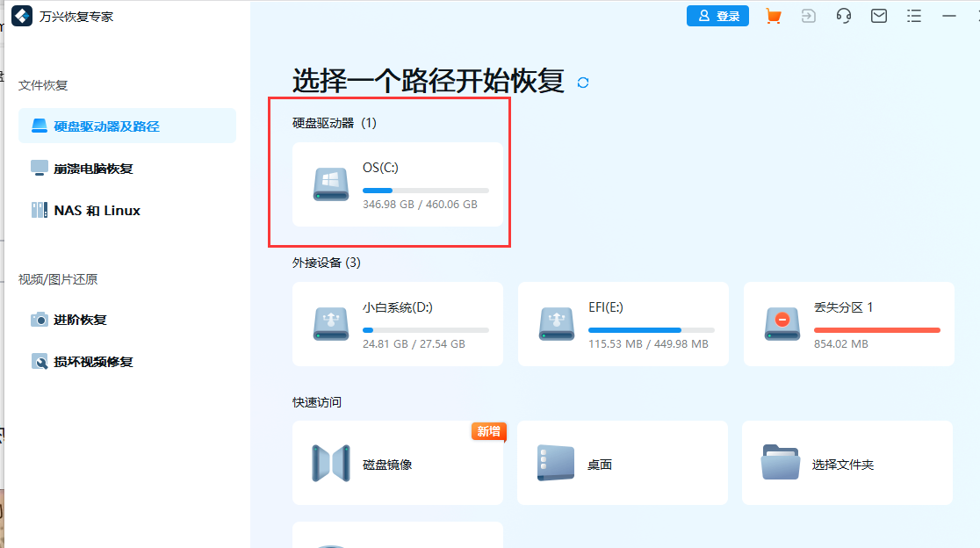This screenshot has height=548, width=980.
Task: Open the feedback envelope icon
Action: (x=878, y=16)
